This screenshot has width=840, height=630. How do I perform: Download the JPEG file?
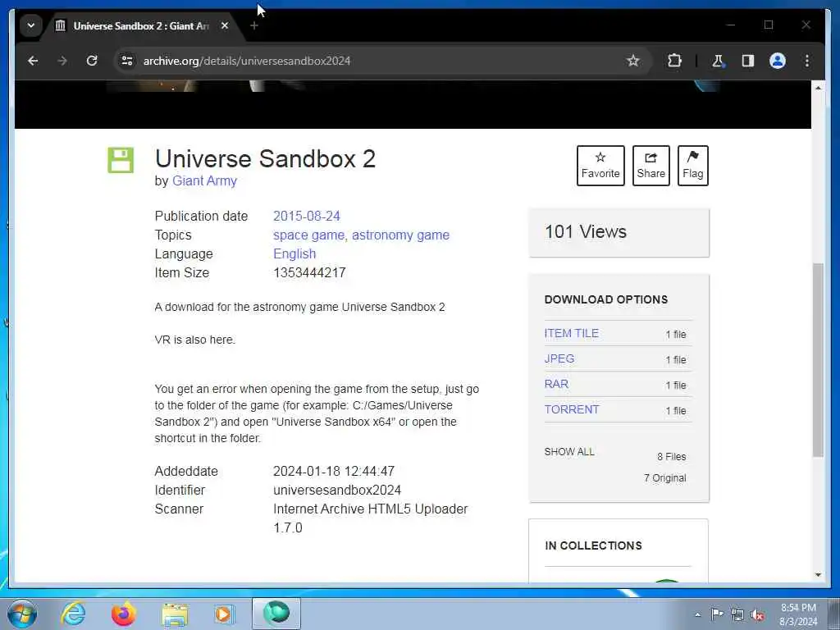559,358
